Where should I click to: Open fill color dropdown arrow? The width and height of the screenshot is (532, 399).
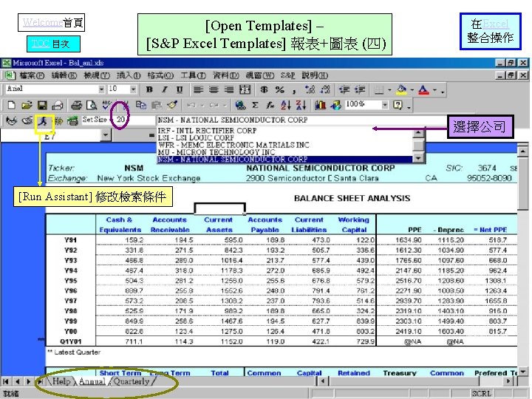[412, 90]
